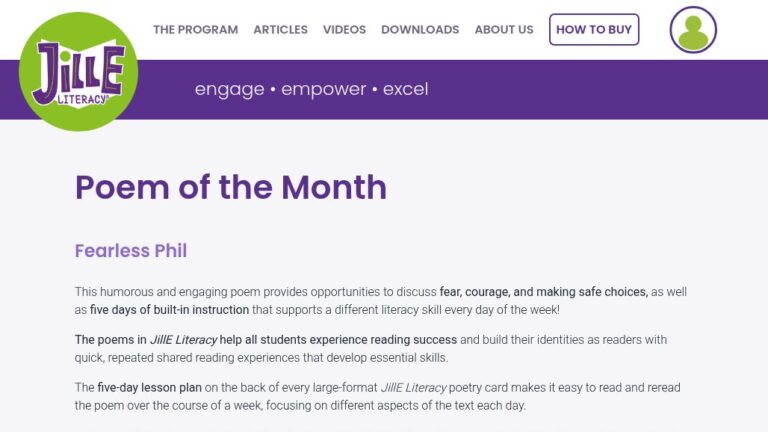Click the HOW TO BUY button
768x432 pixels.
(x=594, y=29)
